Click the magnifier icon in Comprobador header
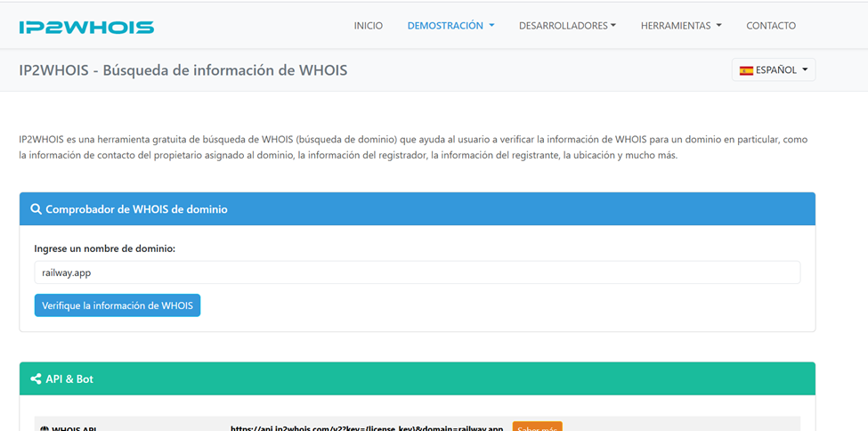868x431 pixels. 36,209
